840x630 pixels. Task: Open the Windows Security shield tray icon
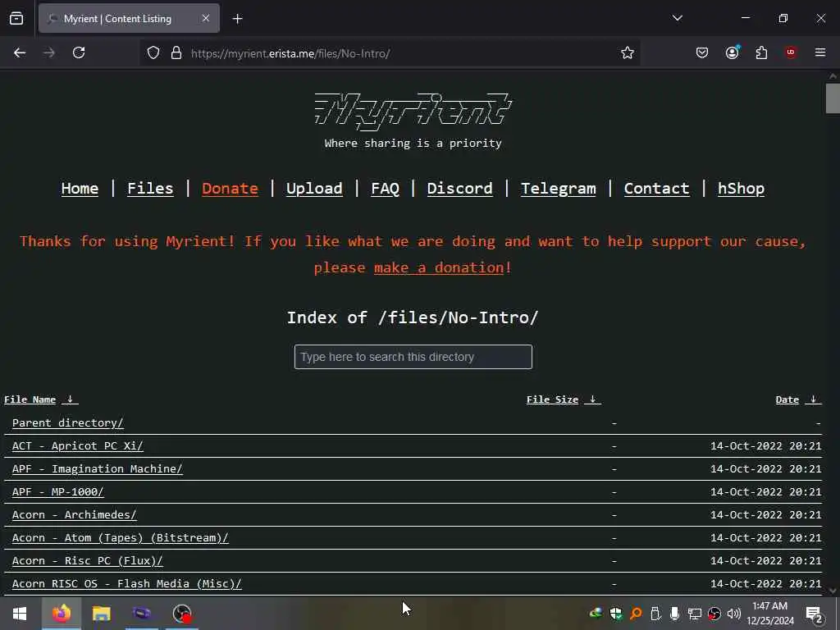[x=616, y=614]
